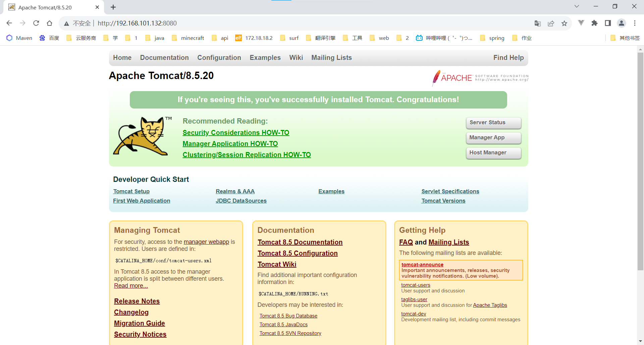The width and height of the screenshot is (644, 345).
Task: Select the Mailing Lists nav item
Action: [331, 58]
